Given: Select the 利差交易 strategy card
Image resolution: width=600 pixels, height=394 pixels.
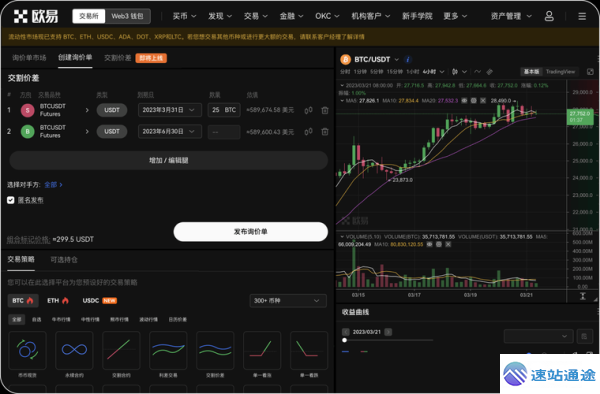Looking at the screenshot, I should 168,350.
